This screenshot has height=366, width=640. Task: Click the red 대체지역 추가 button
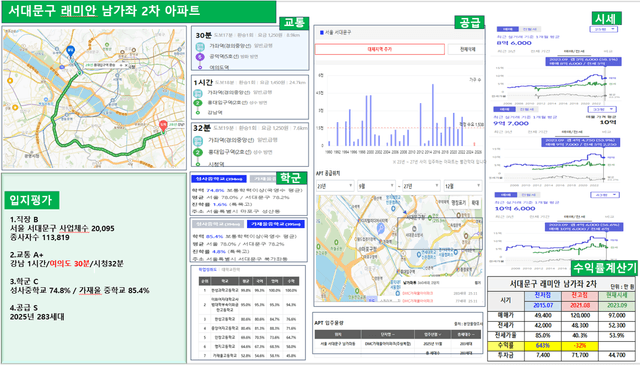tap(380, 49)
